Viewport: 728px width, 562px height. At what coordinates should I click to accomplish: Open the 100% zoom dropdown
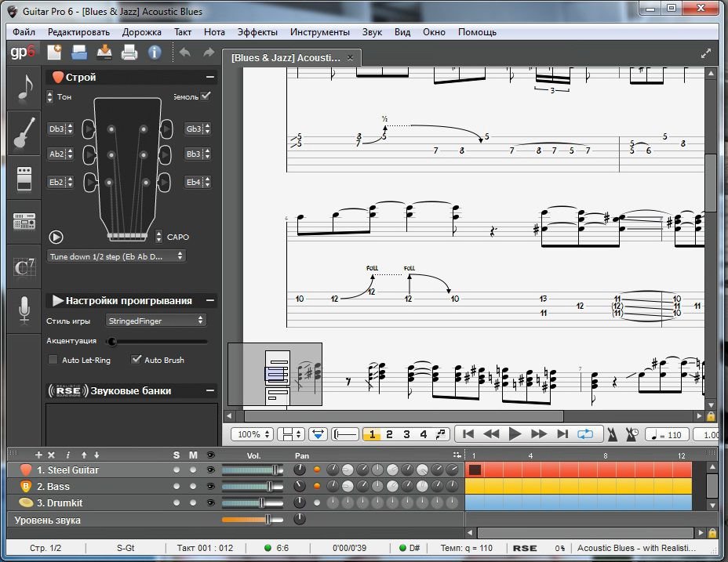[253, 434]
